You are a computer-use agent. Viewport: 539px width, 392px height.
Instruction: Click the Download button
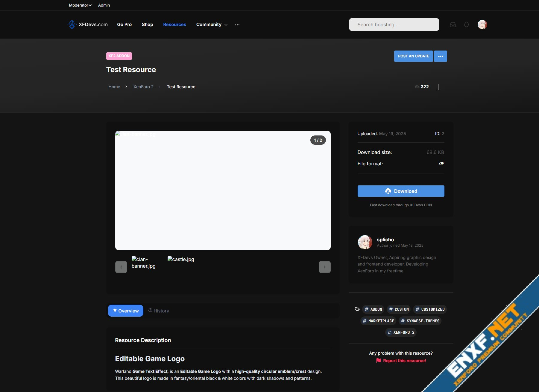[x=401, y=191]
